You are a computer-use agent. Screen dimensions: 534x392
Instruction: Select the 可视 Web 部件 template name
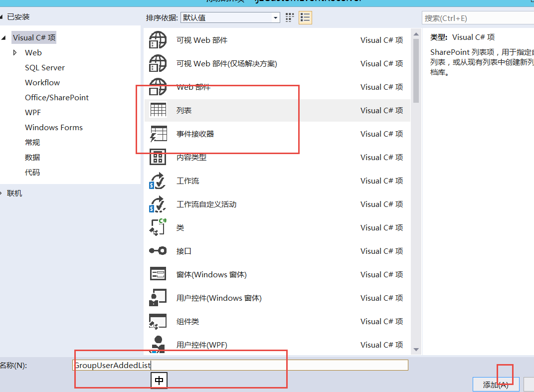point(201,40)
